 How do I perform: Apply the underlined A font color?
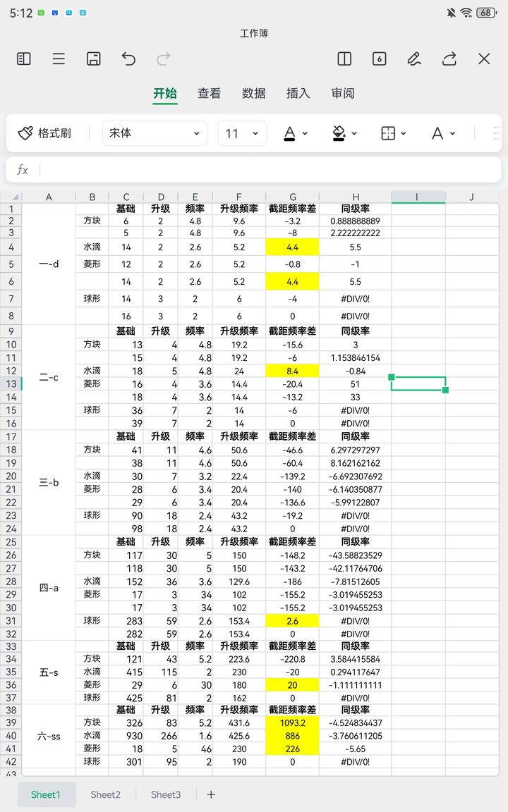click(x=290, y=133)
